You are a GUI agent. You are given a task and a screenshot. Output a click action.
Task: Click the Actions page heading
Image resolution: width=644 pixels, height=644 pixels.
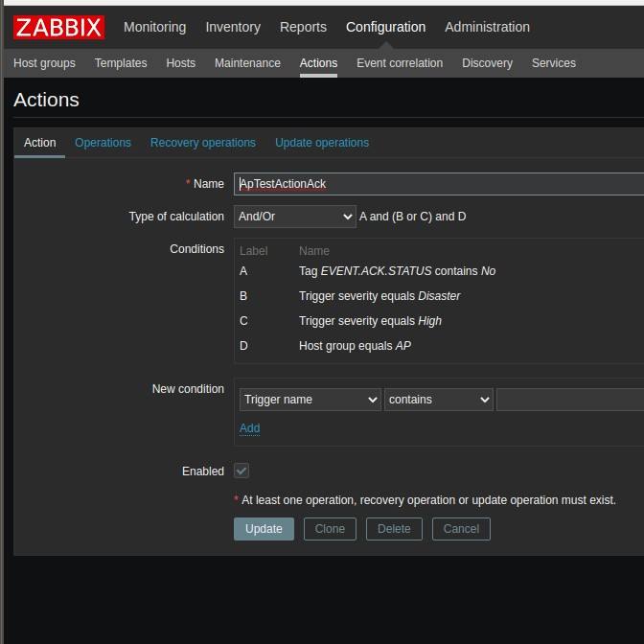(46, 100)
